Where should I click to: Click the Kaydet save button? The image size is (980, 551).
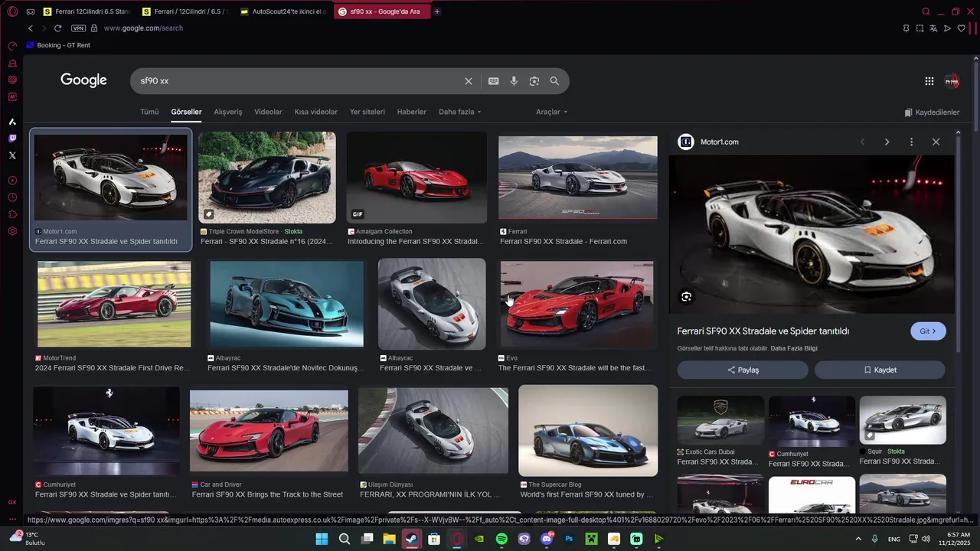click(880, 370)
